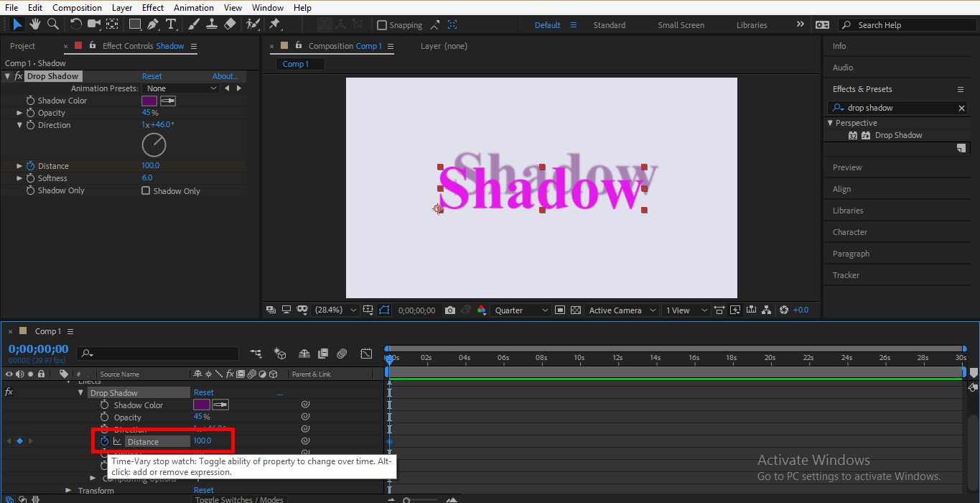Screen dimensions: 980x503
Task: Click Reset on the Drop Shadow effect
Action: pos(151,75)
